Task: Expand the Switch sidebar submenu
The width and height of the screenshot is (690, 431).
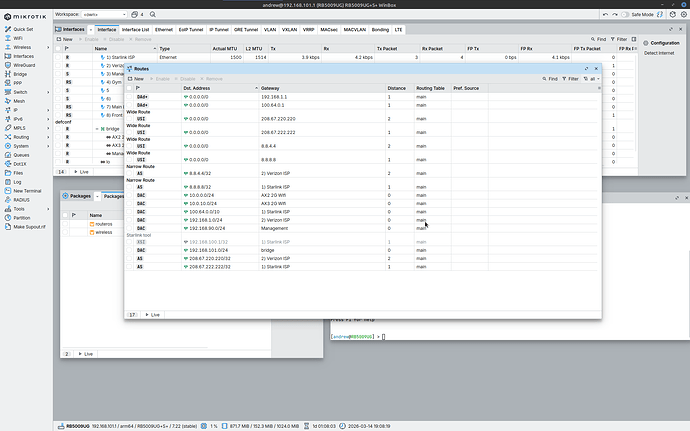Action: point(48,92)
